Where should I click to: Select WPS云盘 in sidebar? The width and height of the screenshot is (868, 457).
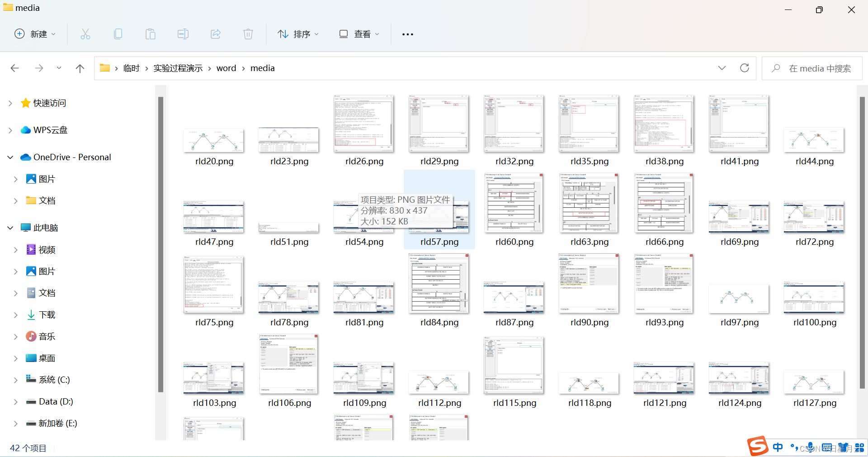[x=50, y=130]
